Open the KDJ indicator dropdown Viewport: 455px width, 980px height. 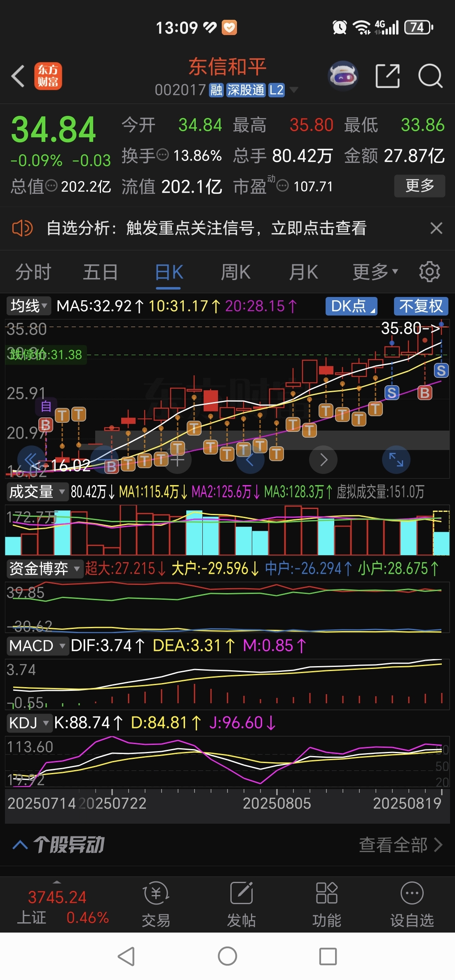pyautogui.click(x=29, y=723)
